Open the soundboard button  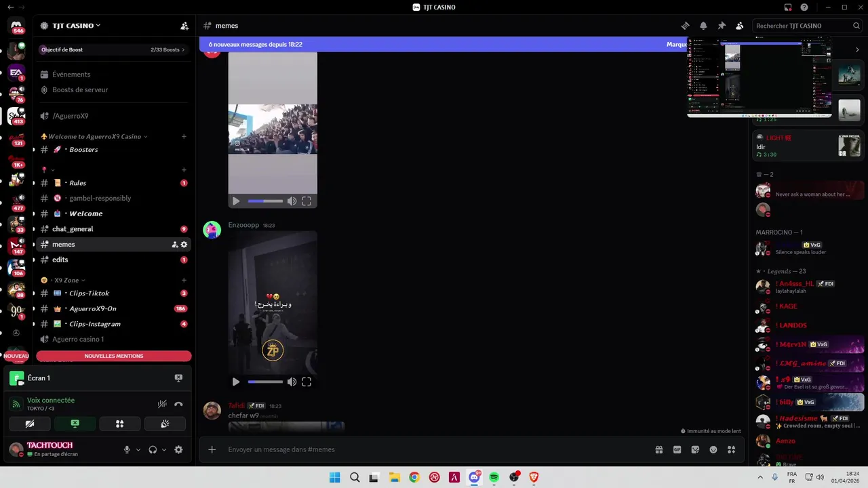click(164, 424)
